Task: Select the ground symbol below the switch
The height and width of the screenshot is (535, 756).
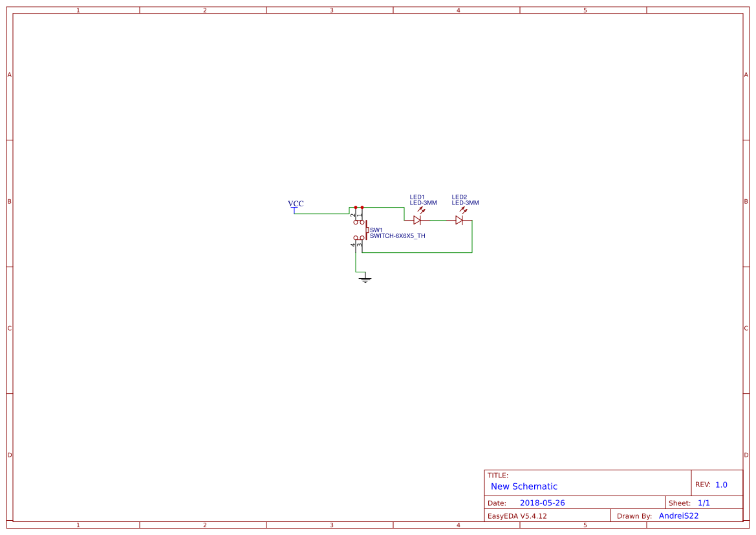Action: 365,279
